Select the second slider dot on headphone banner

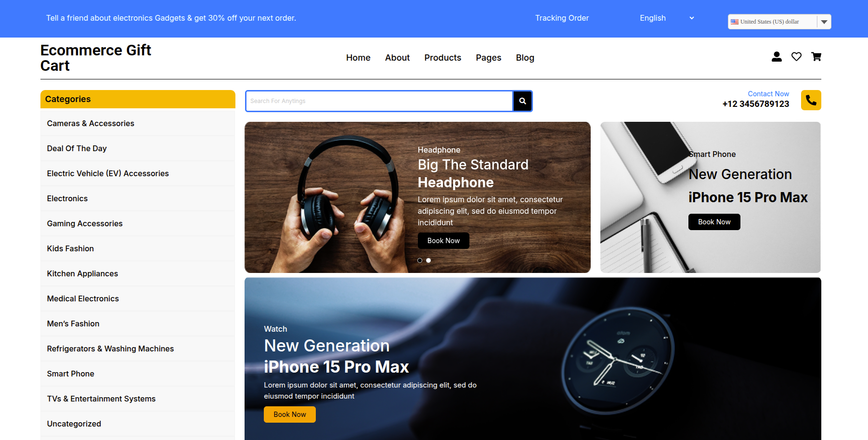point(428,260)
